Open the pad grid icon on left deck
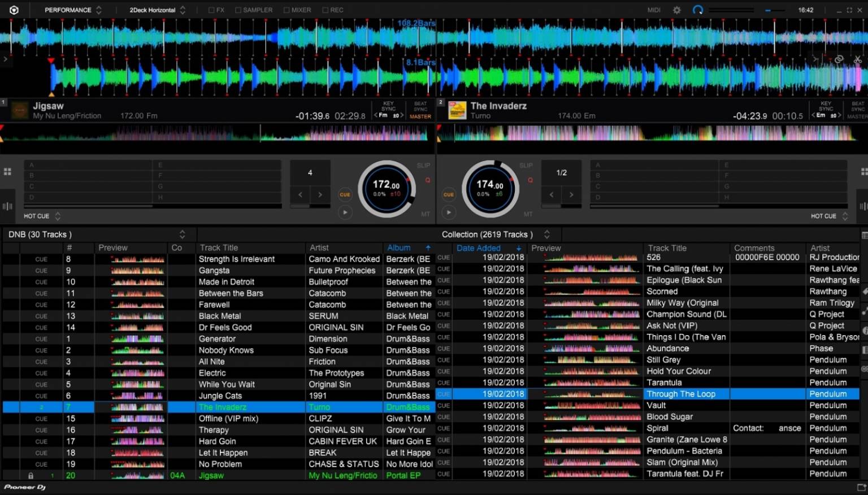This screenshot has width=868, height=495. 7,172
